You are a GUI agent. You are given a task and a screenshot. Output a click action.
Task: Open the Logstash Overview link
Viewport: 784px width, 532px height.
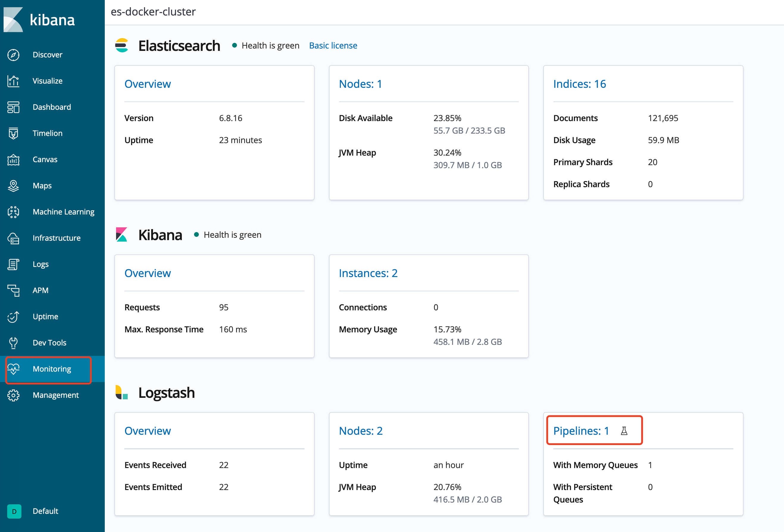click(147, 431)
